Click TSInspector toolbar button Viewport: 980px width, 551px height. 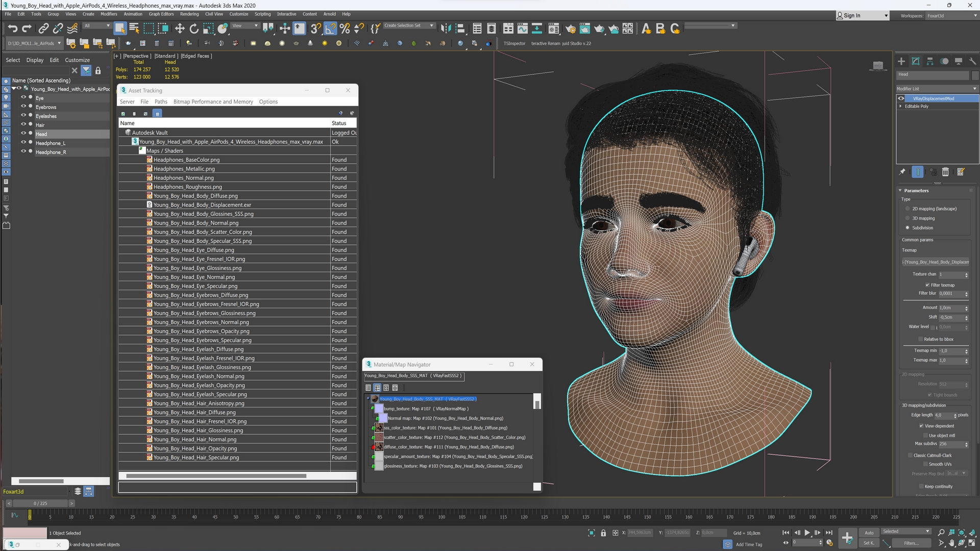point(514,43)
